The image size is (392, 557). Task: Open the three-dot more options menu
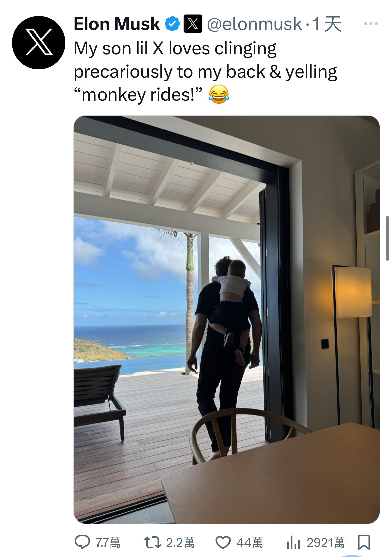(x=371, y=24)
